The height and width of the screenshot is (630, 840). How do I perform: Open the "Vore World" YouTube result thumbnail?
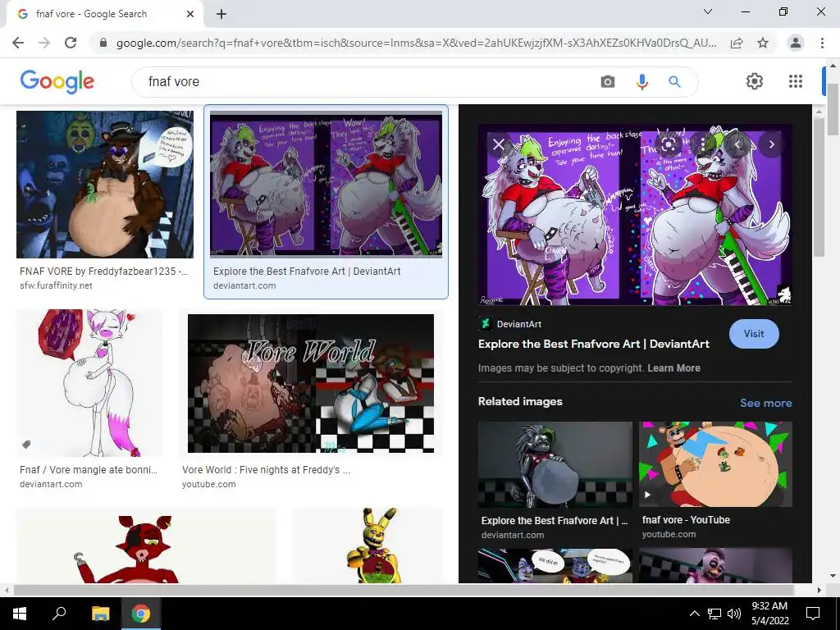[x=311, y=384]
